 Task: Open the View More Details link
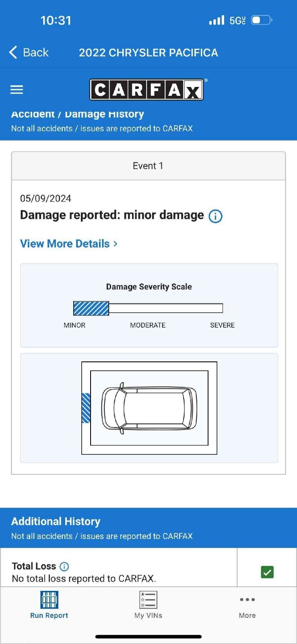tap(65, 244)
